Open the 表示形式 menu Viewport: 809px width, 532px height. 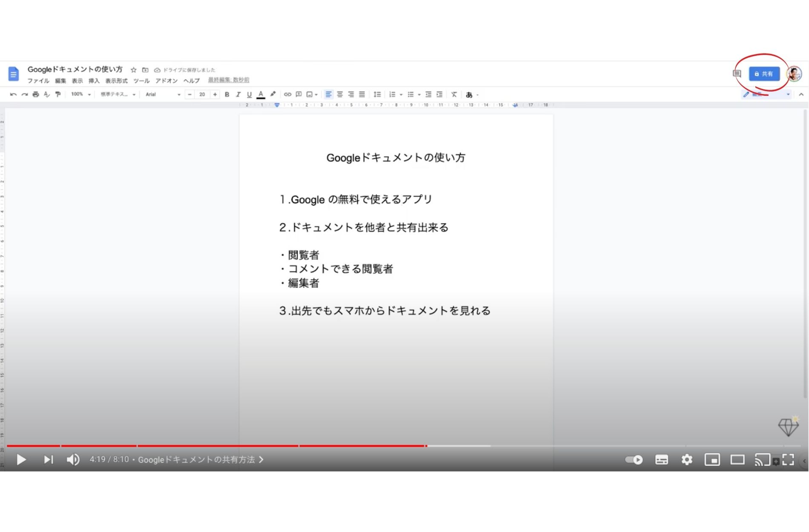[116, 80]
